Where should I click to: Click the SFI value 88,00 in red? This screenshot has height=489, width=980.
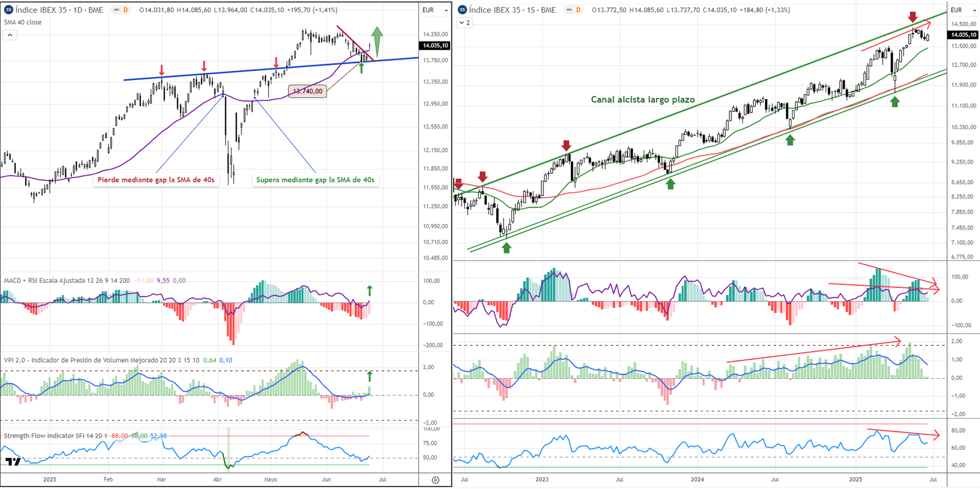119,436
